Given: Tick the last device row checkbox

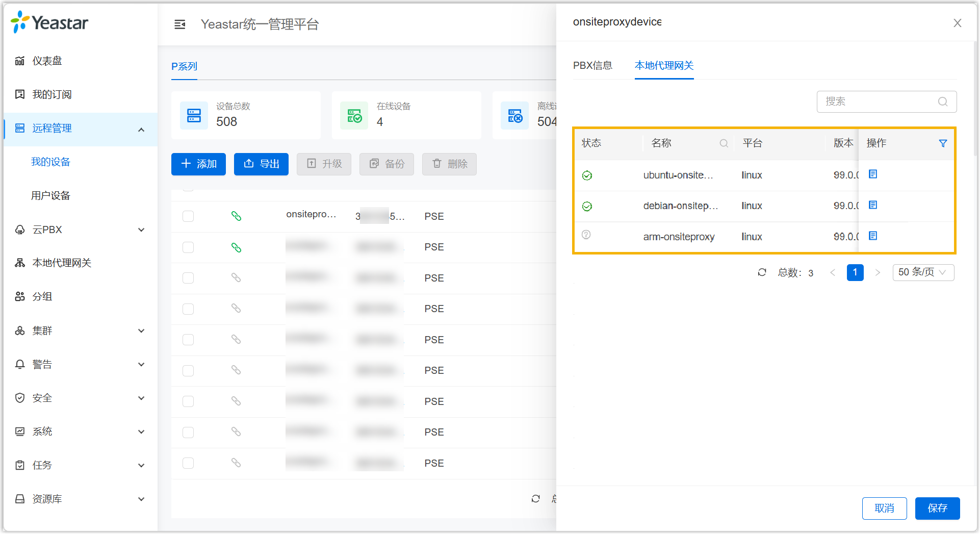Looking at the screenshot, I should [188, 463].
